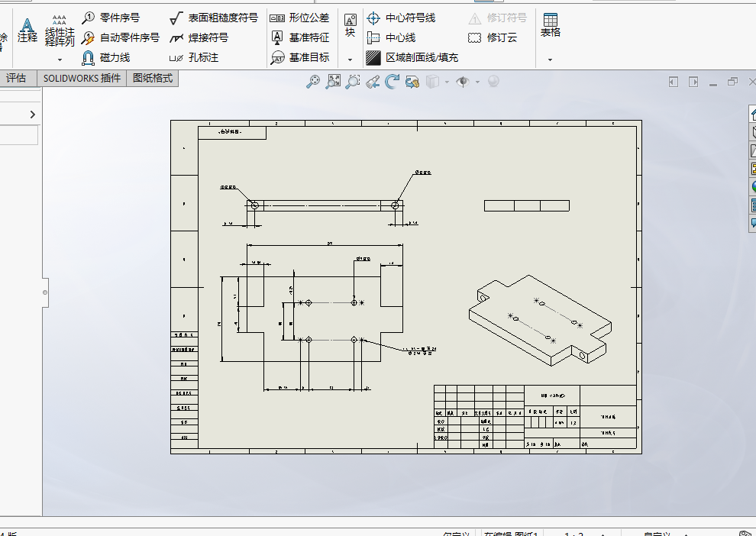This screenshot has height=536, width=756.
Task: Click the left split-window arrow icon
Action: (674, 82)
